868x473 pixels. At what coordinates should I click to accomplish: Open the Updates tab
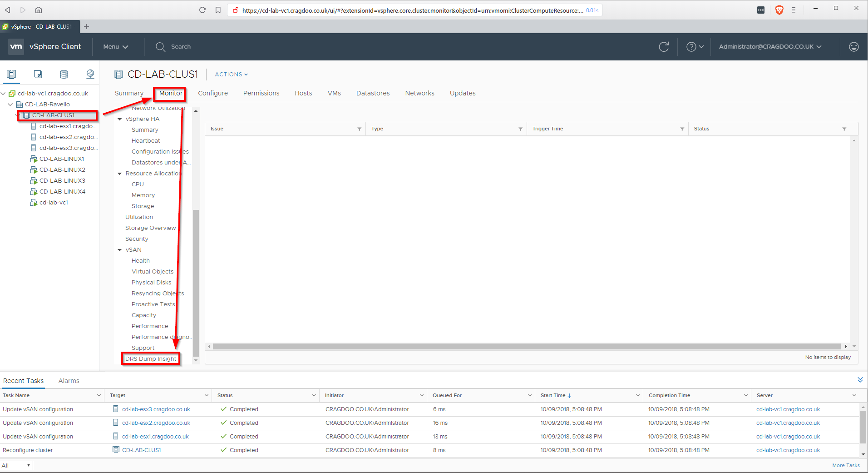click(x=463, y=93)
